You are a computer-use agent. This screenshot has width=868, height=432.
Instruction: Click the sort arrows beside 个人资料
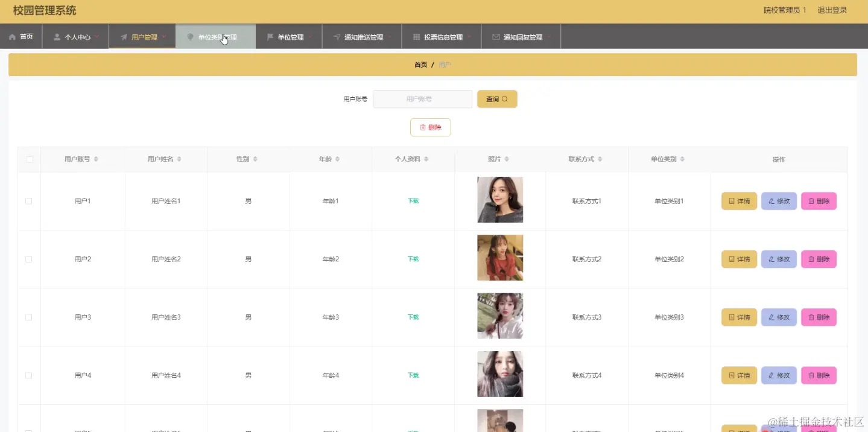pos(426,159)
